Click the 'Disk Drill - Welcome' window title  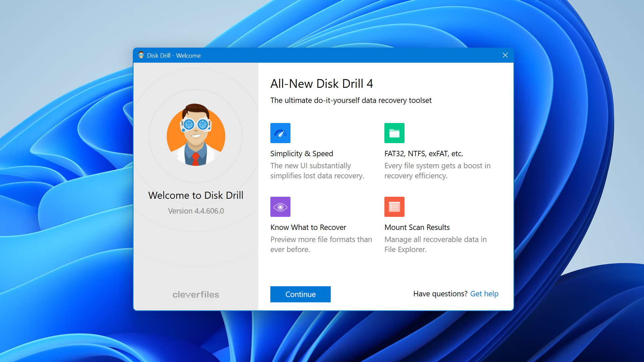point(174,56)
